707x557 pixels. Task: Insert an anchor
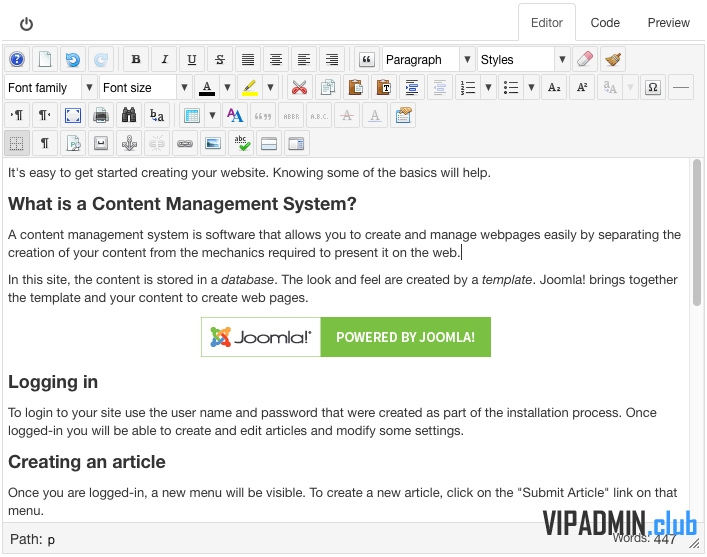coord(129,144)
